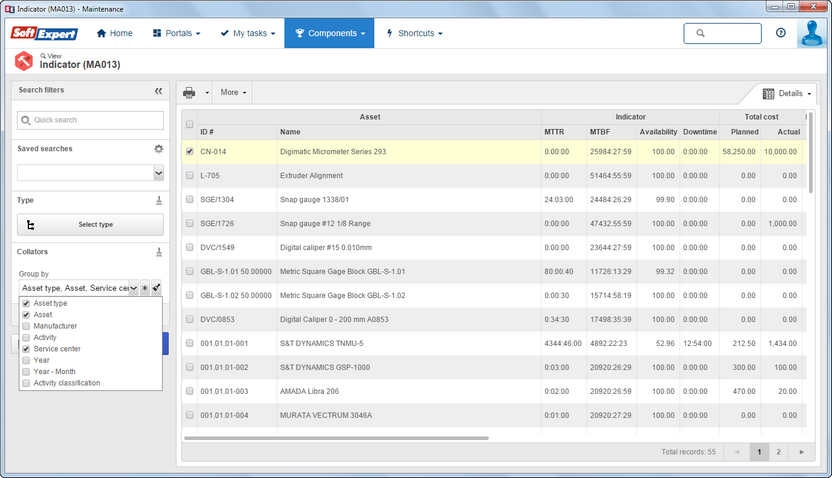Click the Select type button
Screen dimensions: 832x478
click(x=90, y=224)
